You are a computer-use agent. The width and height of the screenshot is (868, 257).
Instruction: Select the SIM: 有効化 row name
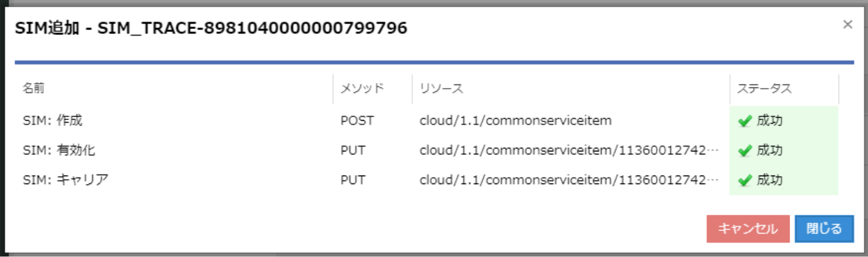tap(59, 150)
